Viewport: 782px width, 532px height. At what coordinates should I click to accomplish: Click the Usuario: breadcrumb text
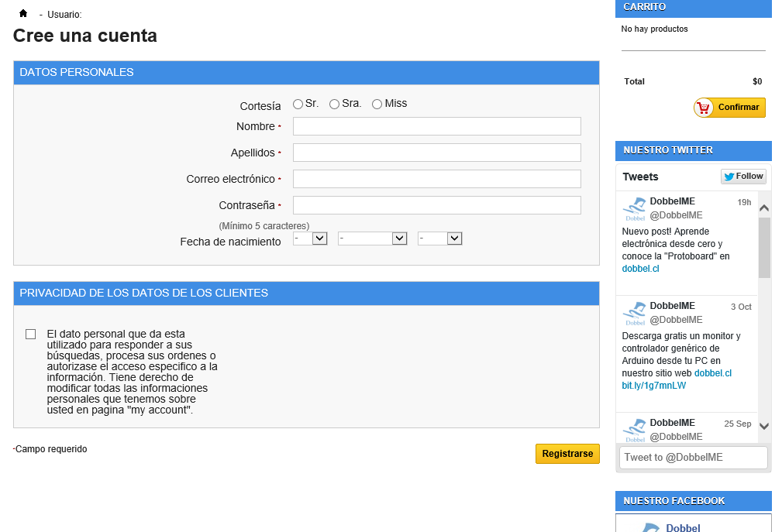coord(64,15)
